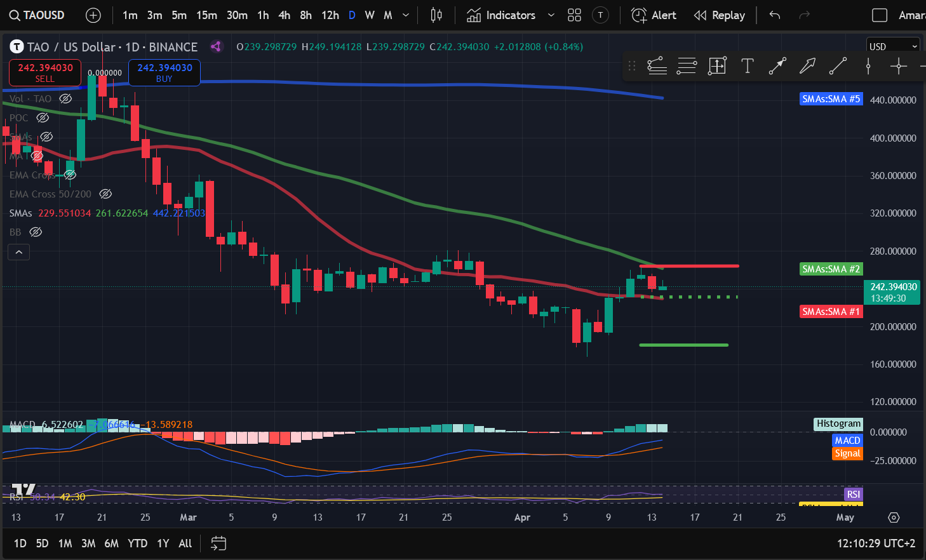This screenshot has width=926, height=560.
Task: Select the Trend Line drawing tool
Action: coord(838,65)
